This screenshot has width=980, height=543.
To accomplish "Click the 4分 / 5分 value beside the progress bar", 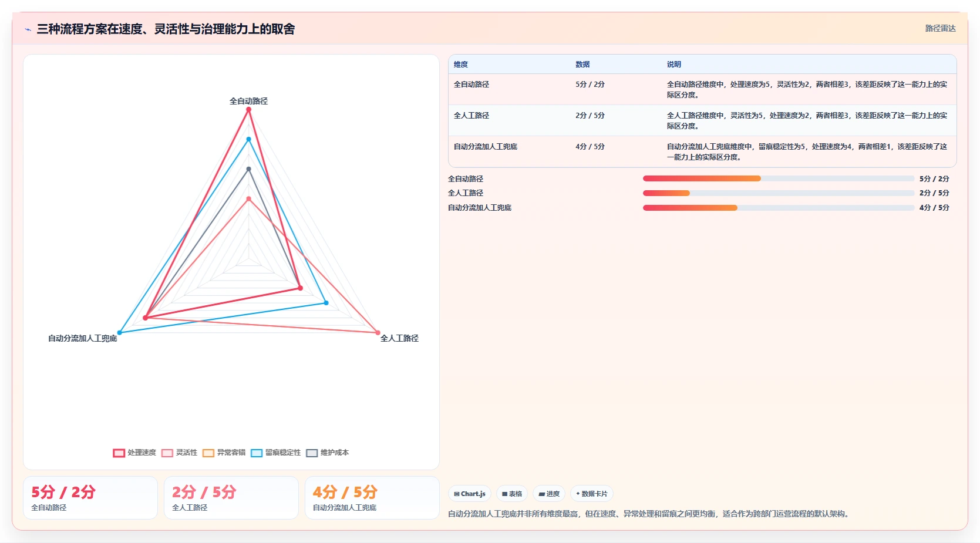I will click(934, 208).
